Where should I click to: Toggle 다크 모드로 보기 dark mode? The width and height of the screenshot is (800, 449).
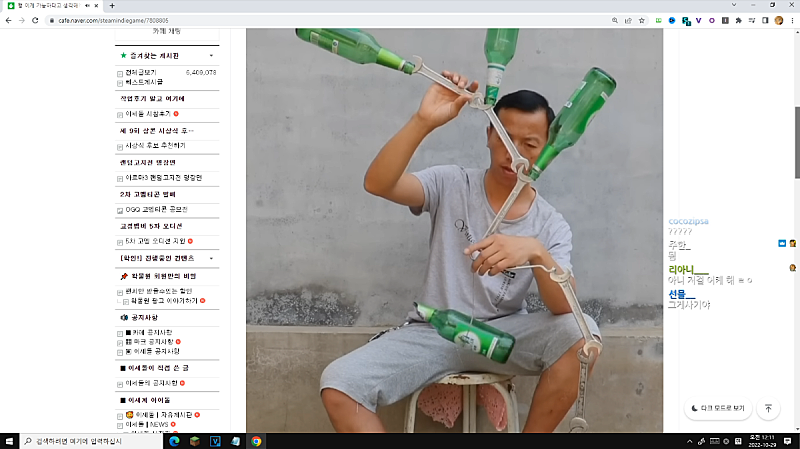pyautogui.click(x=718, y=408)
